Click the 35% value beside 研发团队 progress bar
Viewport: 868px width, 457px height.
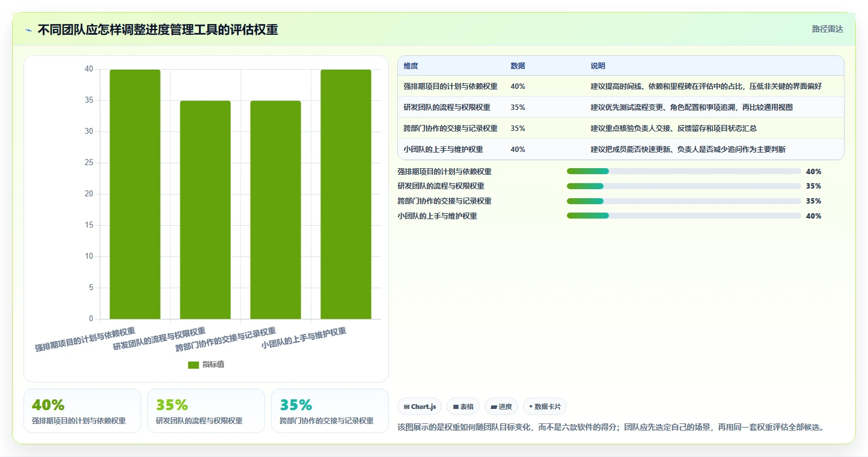tap(813, 186)
